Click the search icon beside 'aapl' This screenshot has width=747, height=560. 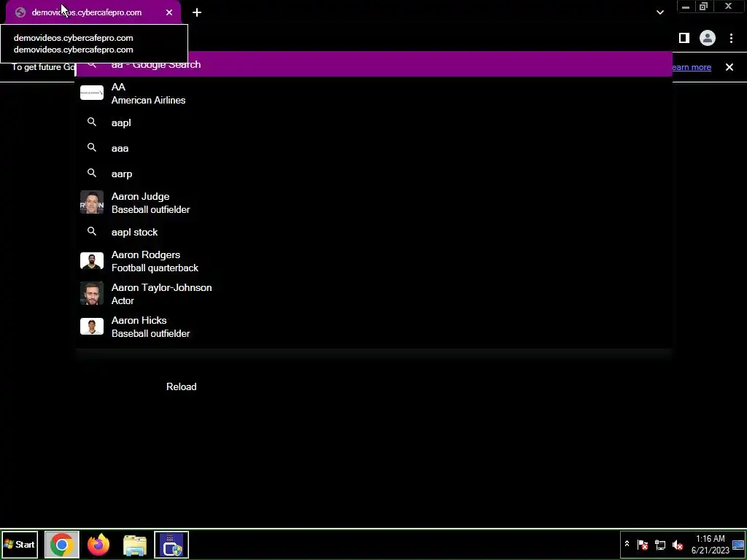91,122
